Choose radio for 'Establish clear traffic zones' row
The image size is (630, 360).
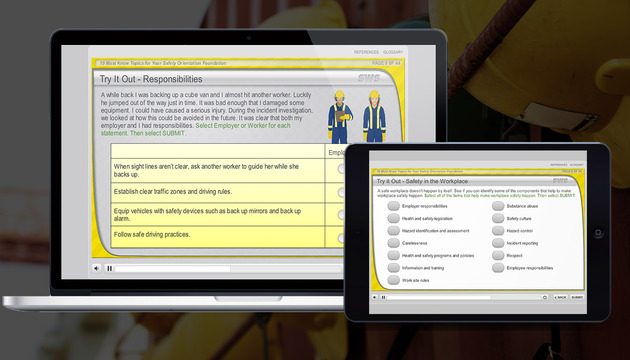pyautogui.click(x=341, y=192)
